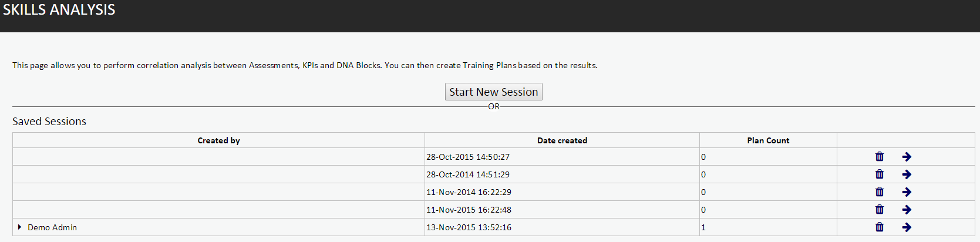Click the Skills Analysis page title
Screen dimensions: 980x242
click(59, 9)
